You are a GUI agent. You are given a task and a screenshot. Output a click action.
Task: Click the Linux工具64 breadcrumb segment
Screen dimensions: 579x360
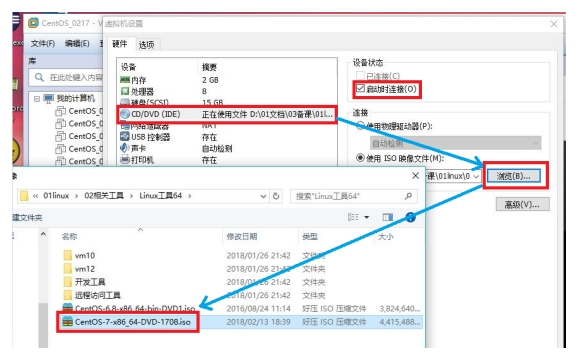pyautogui.click(x=161, y=196)
